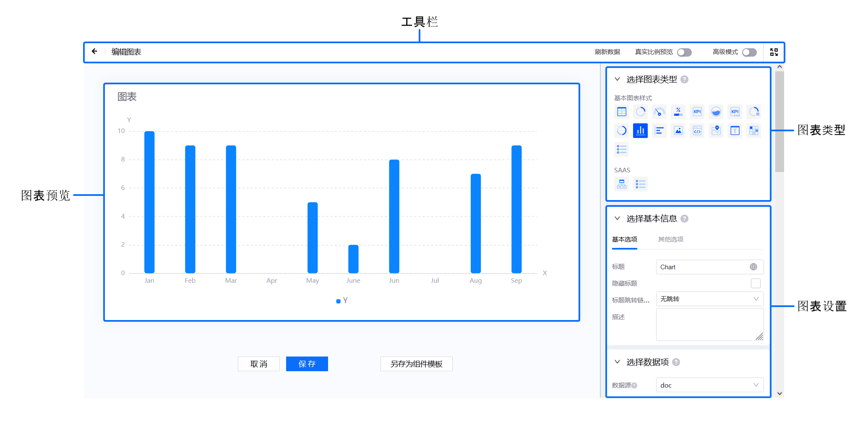Select the vertical bar chart type
The image size is (868, 440).
coord(641,130)
